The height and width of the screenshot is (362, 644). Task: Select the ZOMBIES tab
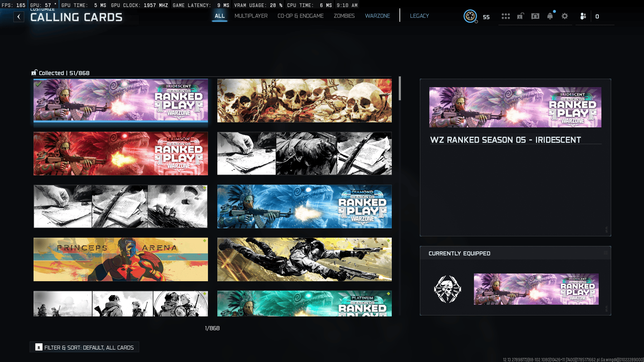click(344, 16)
